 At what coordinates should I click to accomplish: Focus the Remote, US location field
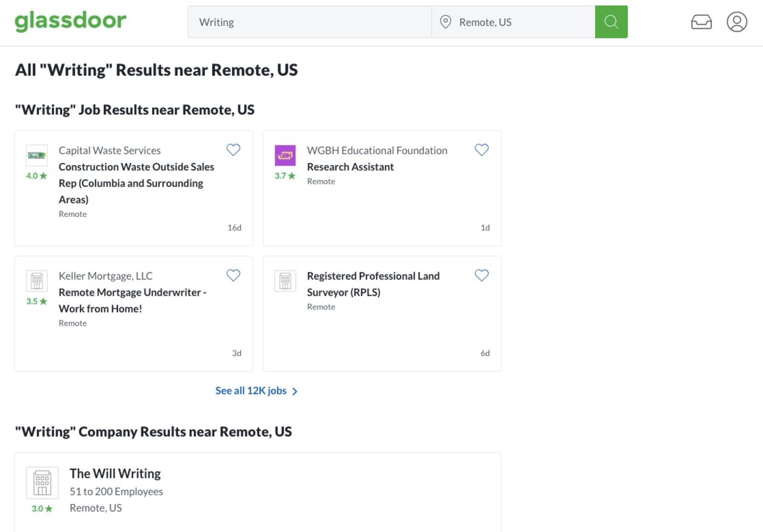pyautogui.click(x=514, y=22)
